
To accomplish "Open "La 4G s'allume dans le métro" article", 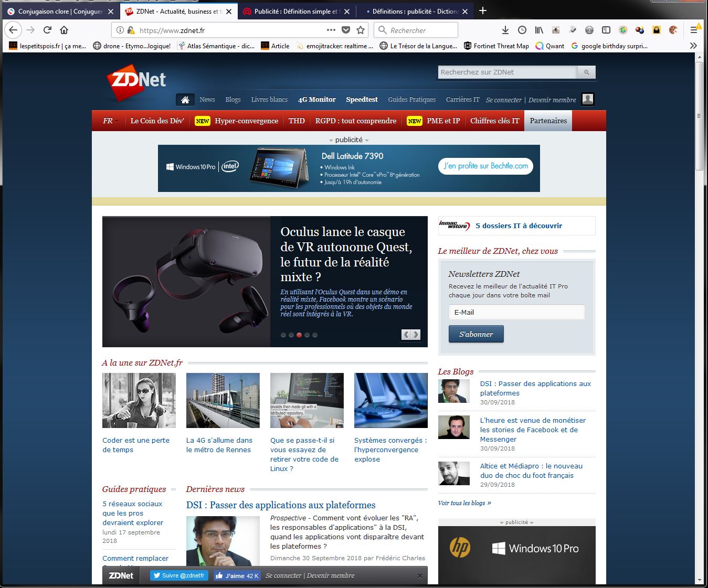I will pos(219,445).
